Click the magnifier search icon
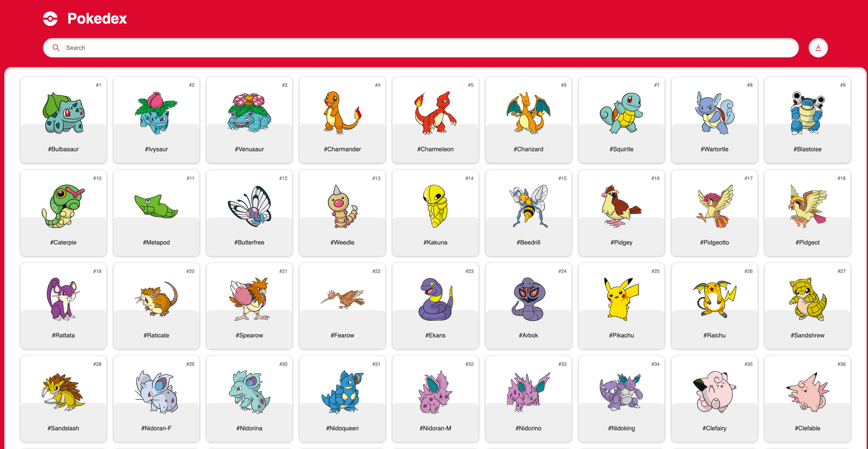 pyautogui.click(x=56, y=48)
